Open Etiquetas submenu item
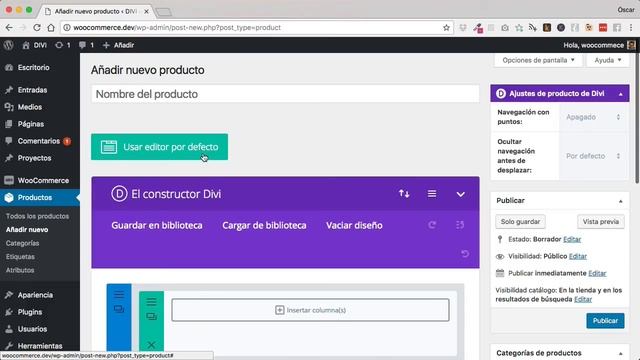The width and height of the screenshot is (640, 360). [20, 257]
